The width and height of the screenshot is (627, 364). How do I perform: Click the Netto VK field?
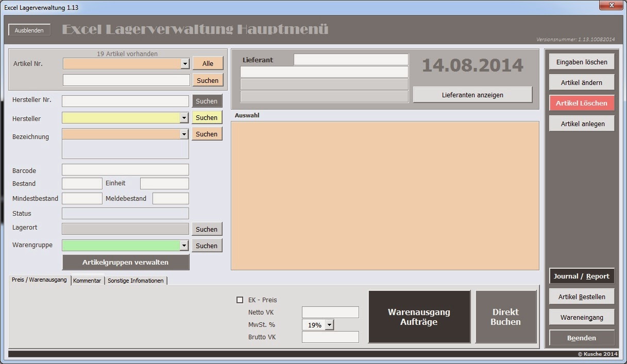pos(330,312)
